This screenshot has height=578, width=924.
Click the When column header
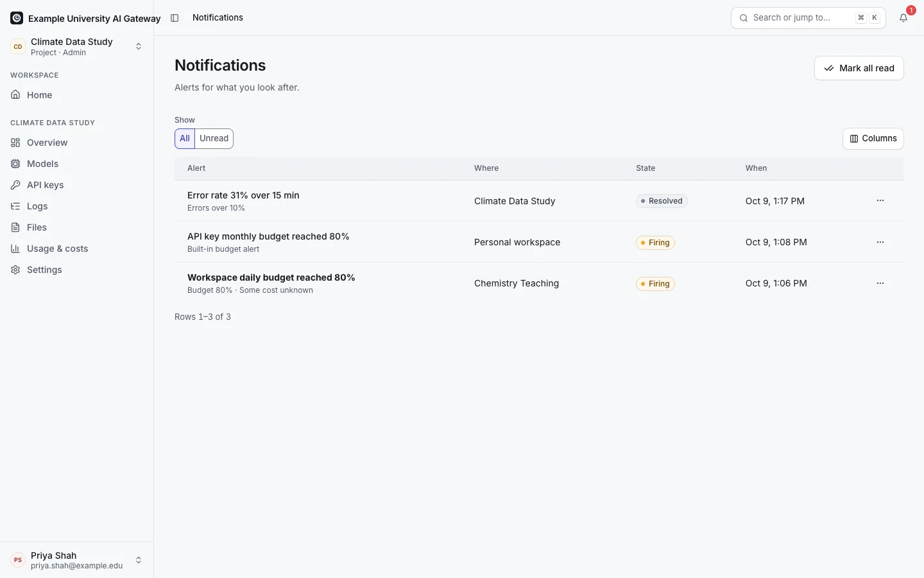coord(756,168)
